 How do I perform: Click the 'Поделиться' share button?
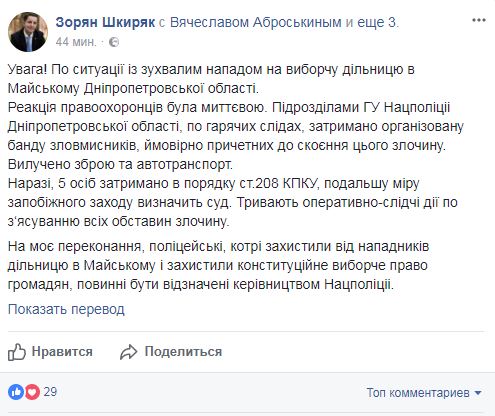pyautogui.click(x=171, y=352)
